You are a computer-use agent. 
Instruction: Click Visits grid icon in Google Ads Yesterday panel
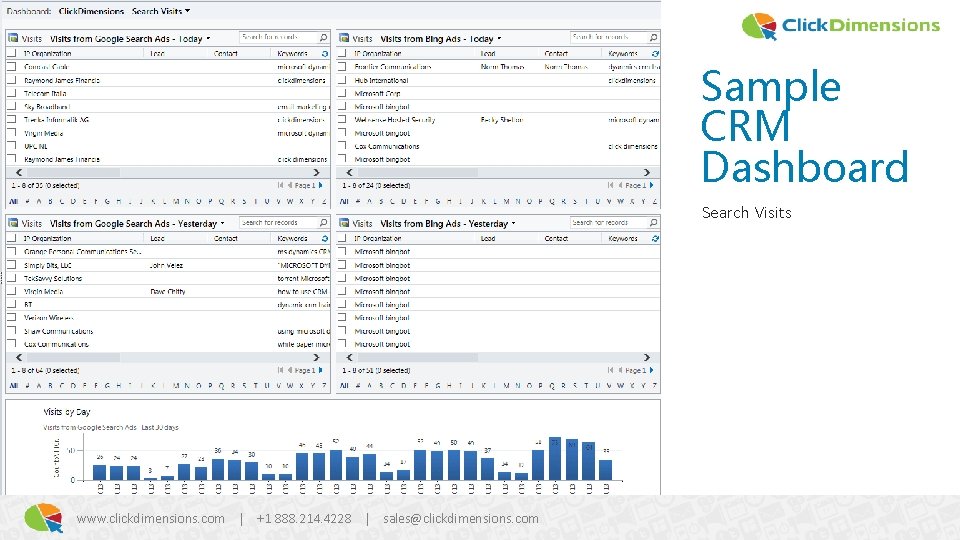tap(13, 223)
